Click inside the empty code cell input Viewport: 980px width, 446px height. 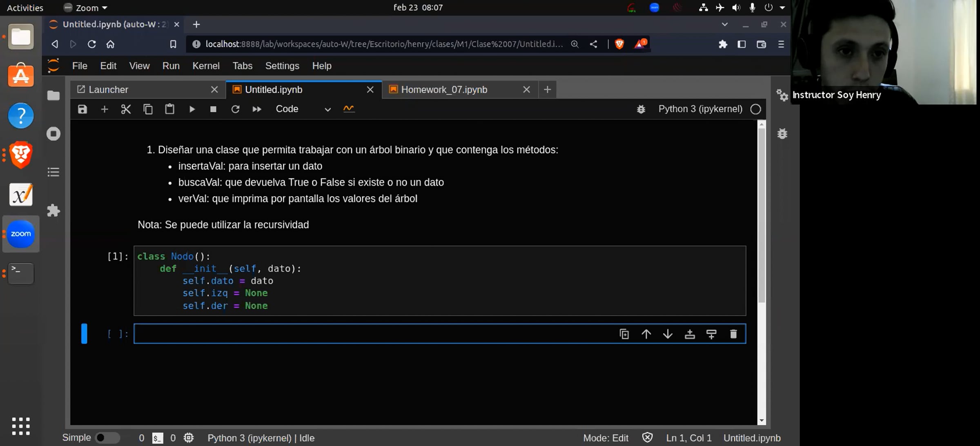coord(367,334)
